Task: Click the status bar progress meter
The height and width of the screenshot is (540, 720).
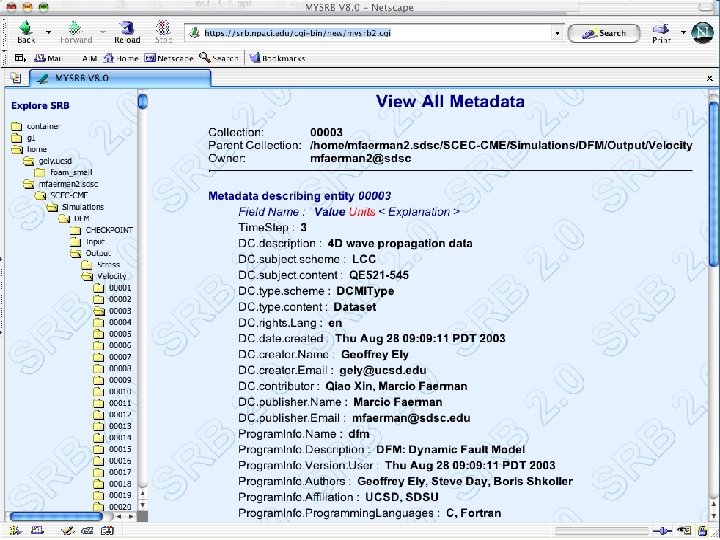Action: (602, 531)
